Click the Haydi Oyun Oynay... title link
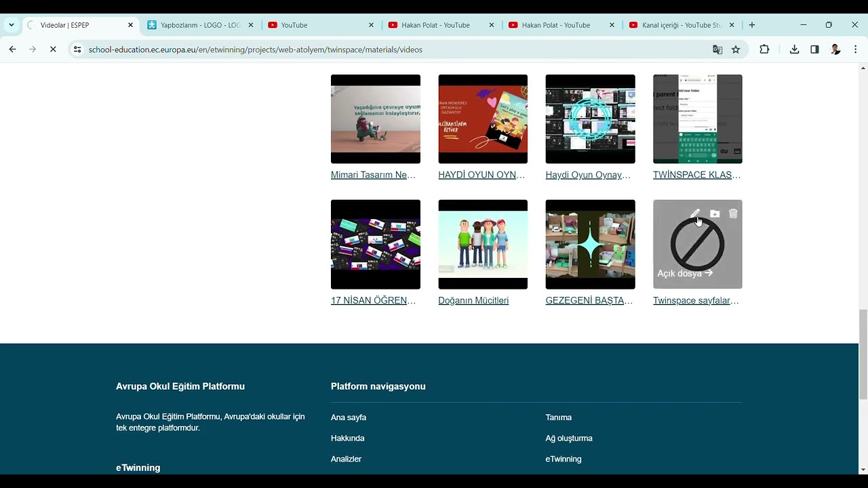868x488 pixels. [x=588, y=175]
